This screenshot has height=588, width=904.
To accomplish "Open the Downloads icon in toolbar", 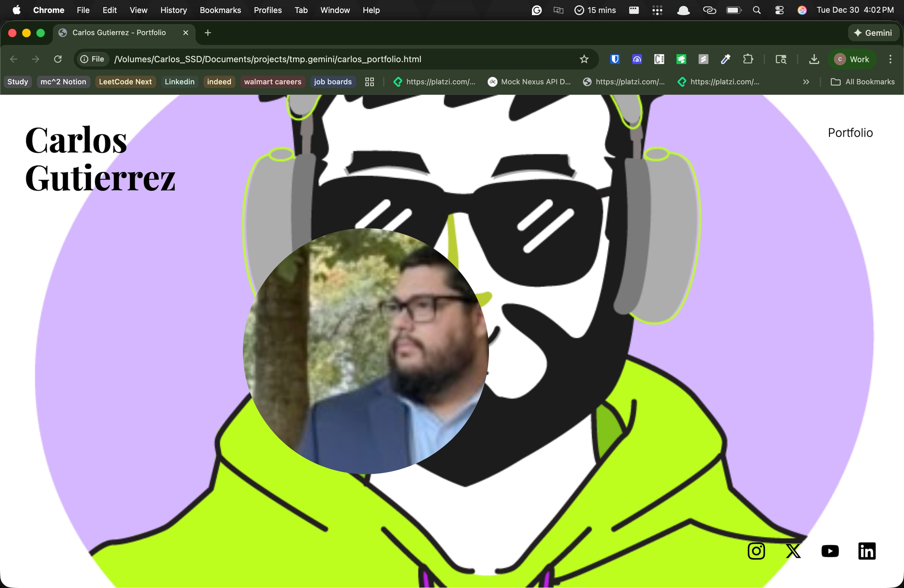I will pyautogui.click(x=814, y=59).
